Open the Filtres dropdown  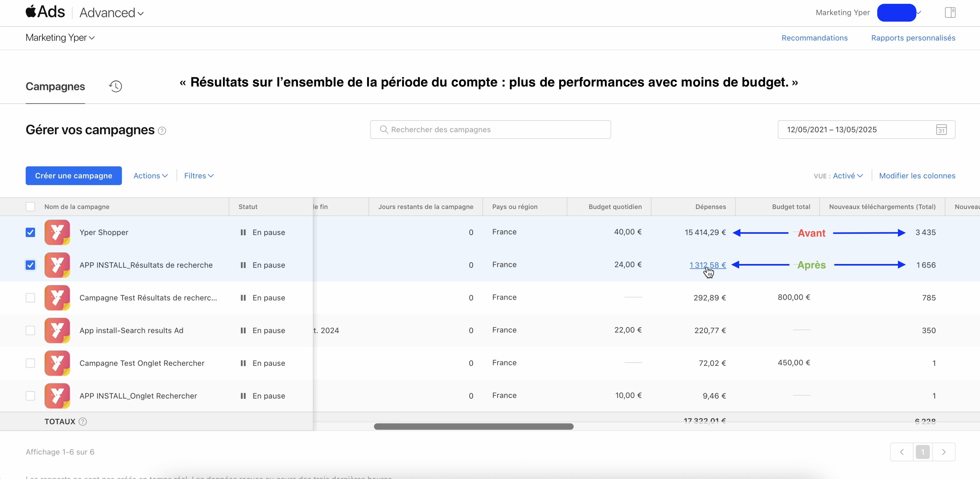[x=199, y=176]
